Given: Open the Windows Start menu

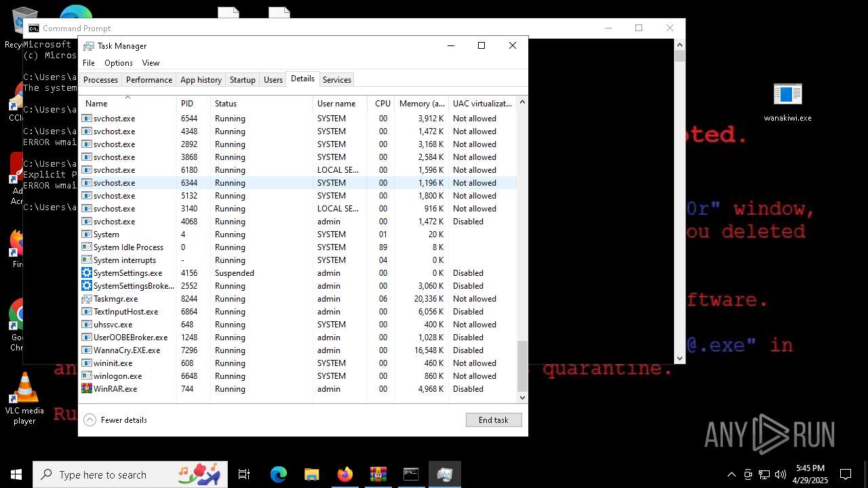Looking at the screenshot, I should pos(16,474).
